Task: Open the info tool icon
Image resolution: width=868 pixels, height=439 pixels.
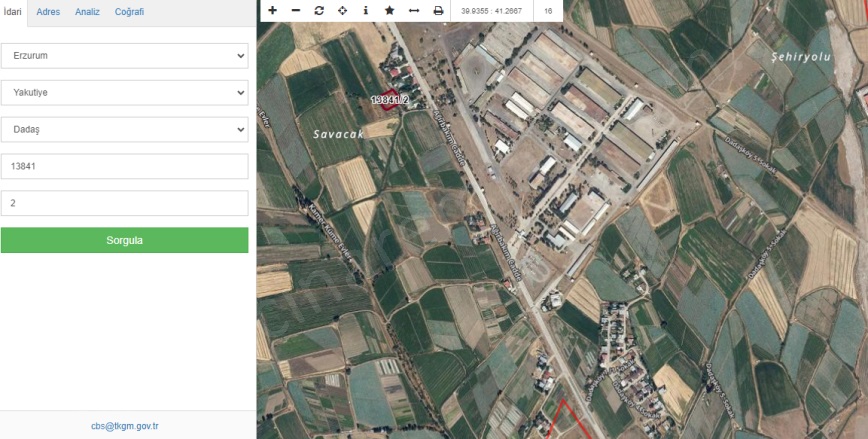Action: [366, 10]
